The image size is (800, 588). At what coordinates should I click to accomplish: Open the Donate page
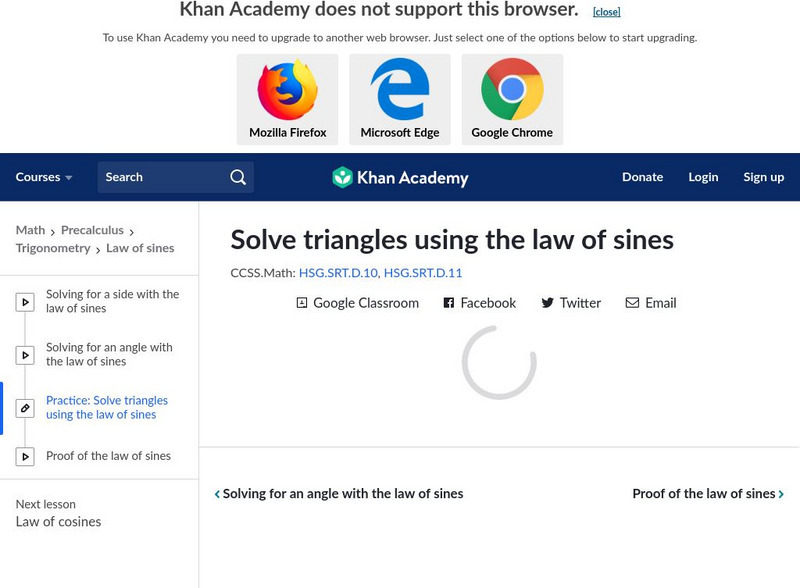click(x=642, y=177)
